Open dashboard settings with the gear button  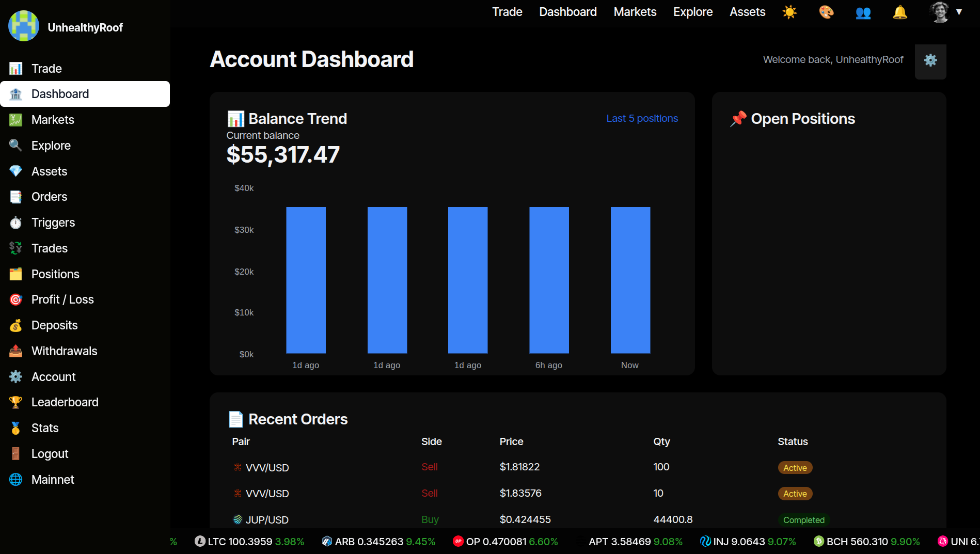[x=930, y=60]
